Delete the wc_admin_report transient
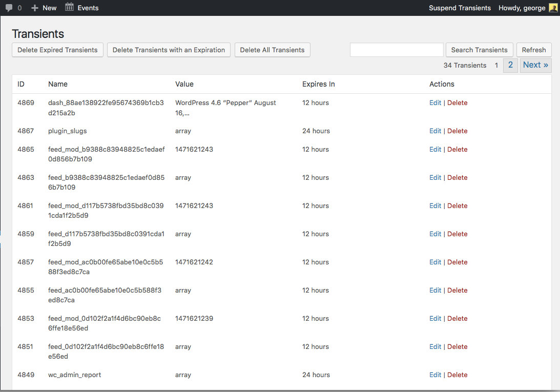Screen dimensions: 560x392 click(x=457, y=375)
